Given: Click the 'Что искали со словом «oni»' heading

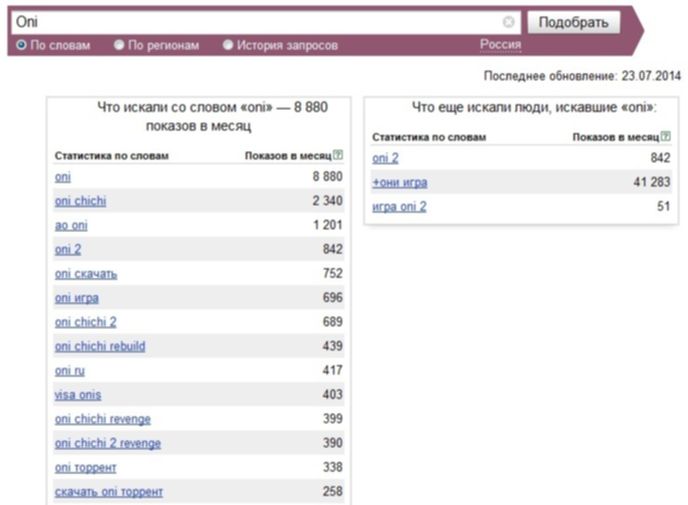Looking at the screenshot, I should pyautogui.click(x=212, y=116).
